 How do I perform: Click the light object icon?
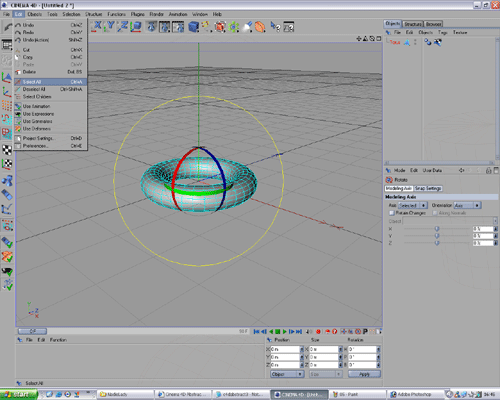[x=247, y=27]
